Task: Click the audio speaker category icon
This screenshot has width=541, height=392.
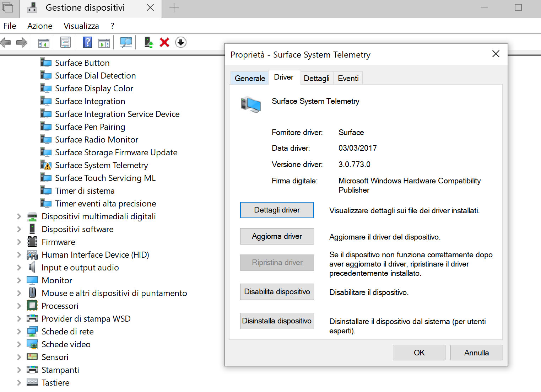Action: [x=32, y=267]
